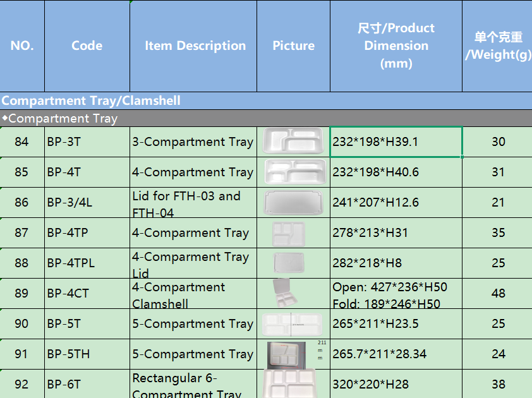Screen dimensions: 532x398
Task: Click the Item Description column header cell
Action: tap(195, 46)
